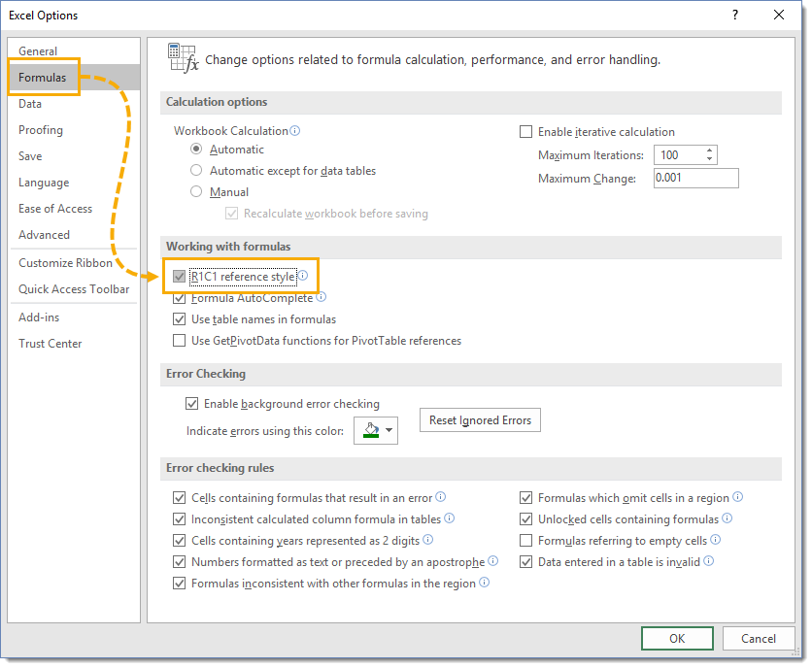Toggle R1C1 reference style checkbox
The image size is (812, 668).
coord(179,277)
